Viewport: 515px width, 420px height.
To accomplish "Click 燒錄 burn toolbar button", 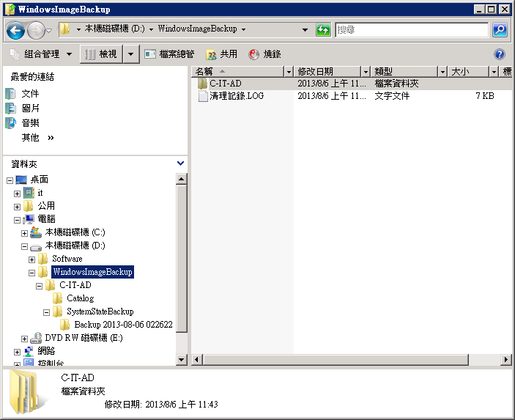I will point(264,54).
